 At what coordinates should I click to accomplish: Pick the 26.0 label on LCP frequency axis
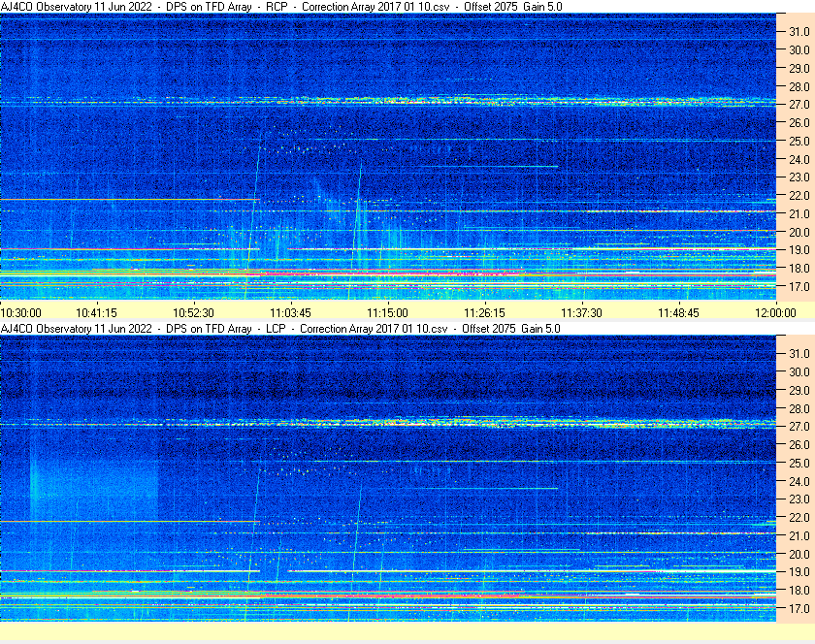(799, 444)
